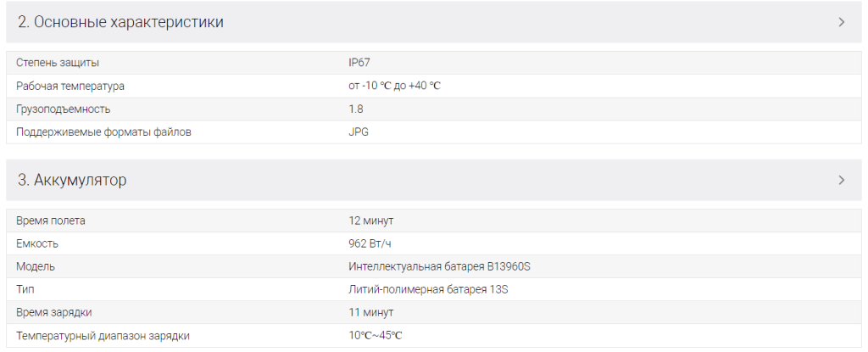Click the "11 минут" charging time value
The height and width of the screenshot is (352, 868).
coord(370,312)
